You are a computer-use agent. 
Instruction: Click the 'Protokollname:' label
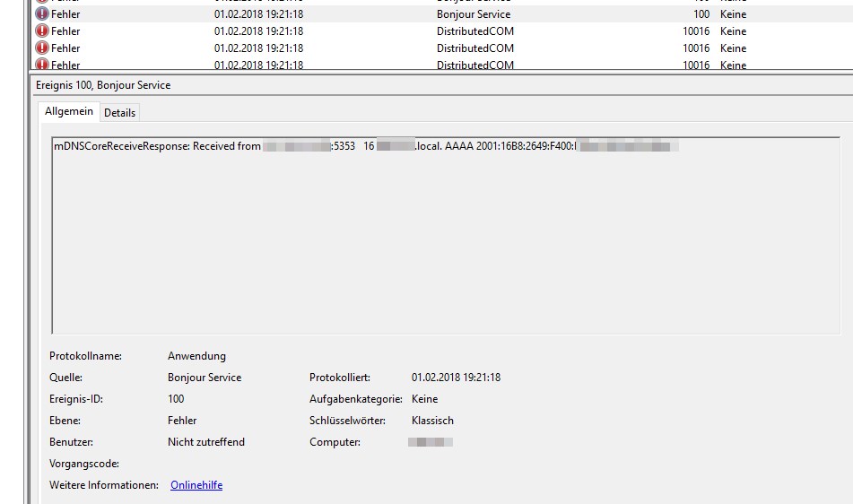point(85,356)
